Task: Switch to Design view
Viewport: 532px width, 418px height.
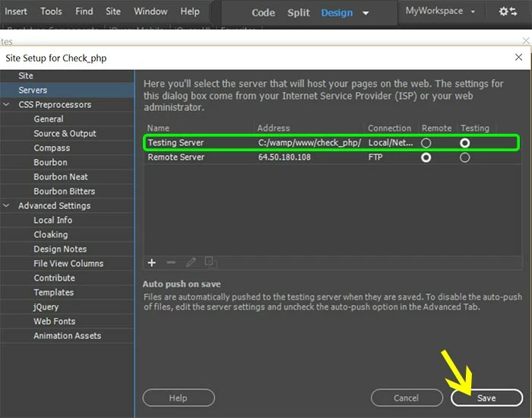Action: tap(337, 13)
